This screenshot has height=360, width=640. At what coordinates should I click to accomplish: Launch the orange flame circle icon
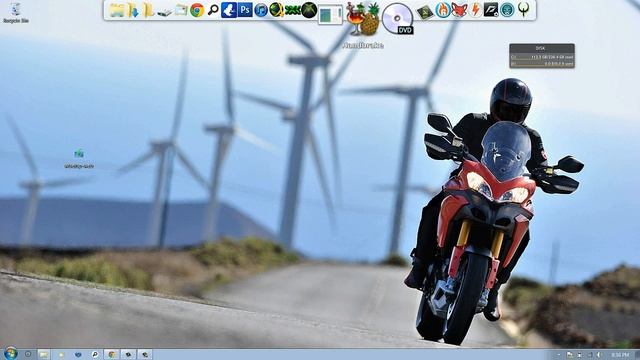tap(442, 10)
